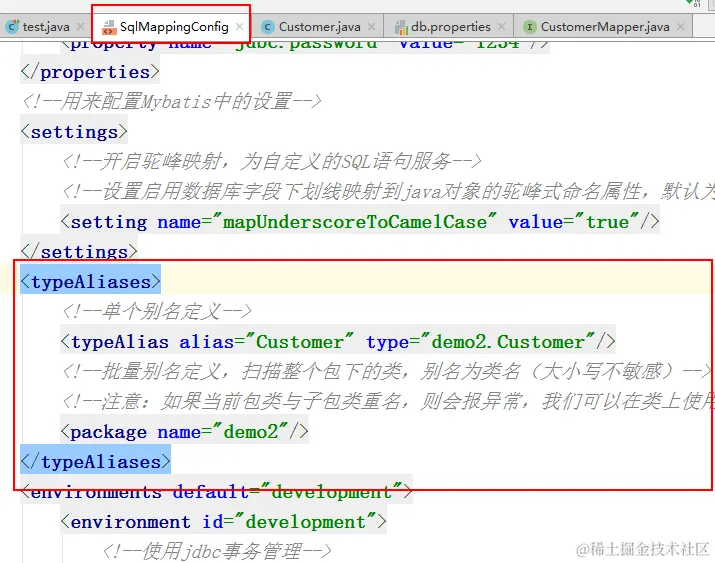Screen dimensions: 715x563
Task: Click the 批量别名定义 comment line
Action: [x=387, y=372]
